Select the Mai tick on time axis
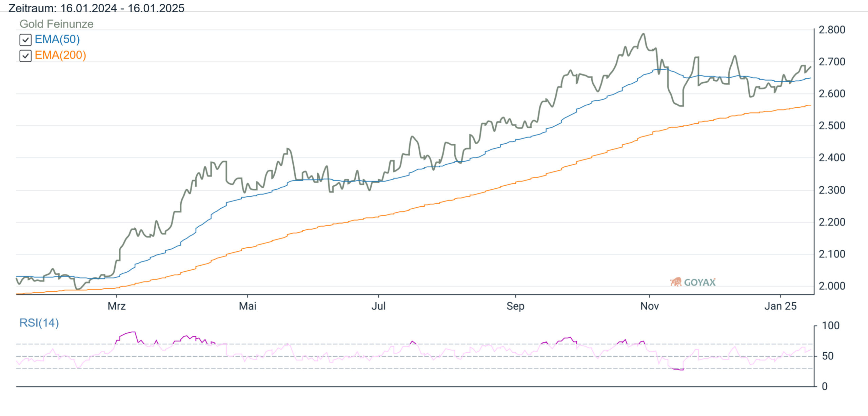Viewport: 868px width, 416px height. [x=248, y=306]
